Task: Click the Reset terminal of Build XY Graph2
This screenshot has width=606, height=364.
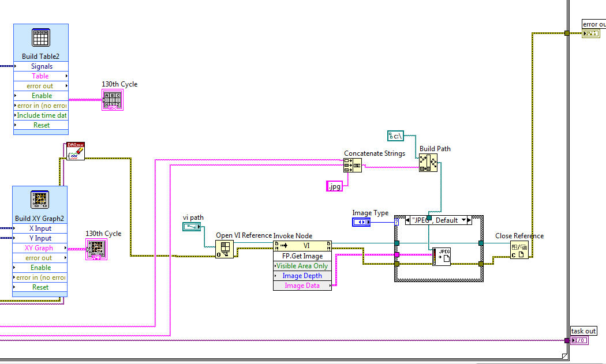Action: click(40, 287)
